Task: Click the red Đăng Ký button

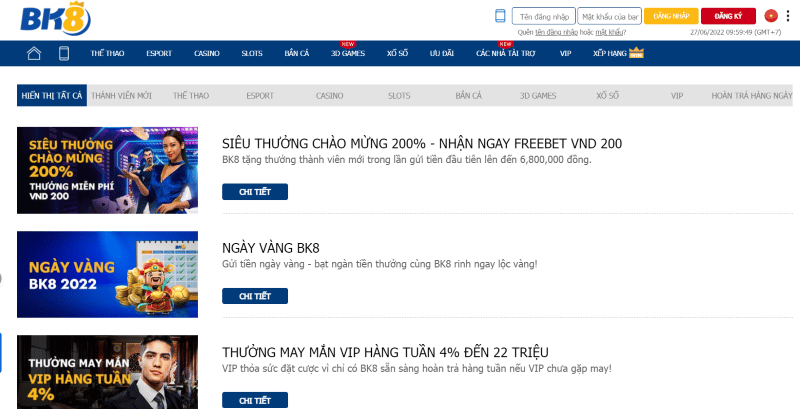Action: pyautogui.click(x=728, y=16)
